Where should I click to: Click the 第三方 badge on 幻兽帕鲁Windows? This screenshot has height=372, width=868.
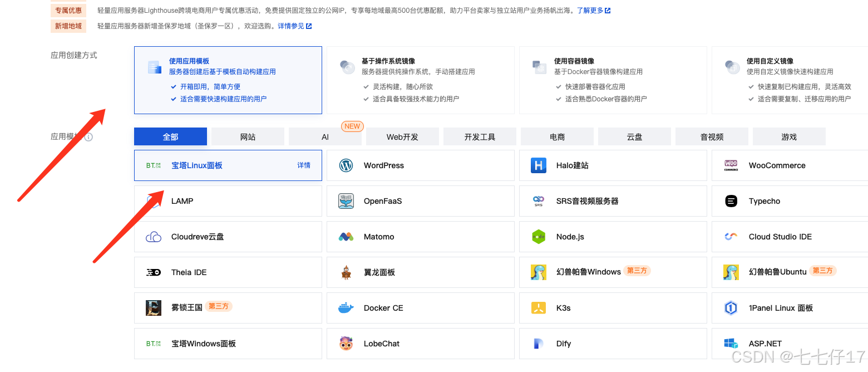(x=637, y=271)
